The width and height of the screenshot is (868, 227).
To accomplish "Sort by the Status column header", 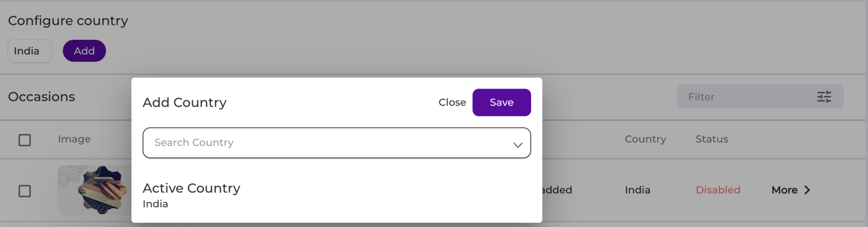I will [711, 139].
